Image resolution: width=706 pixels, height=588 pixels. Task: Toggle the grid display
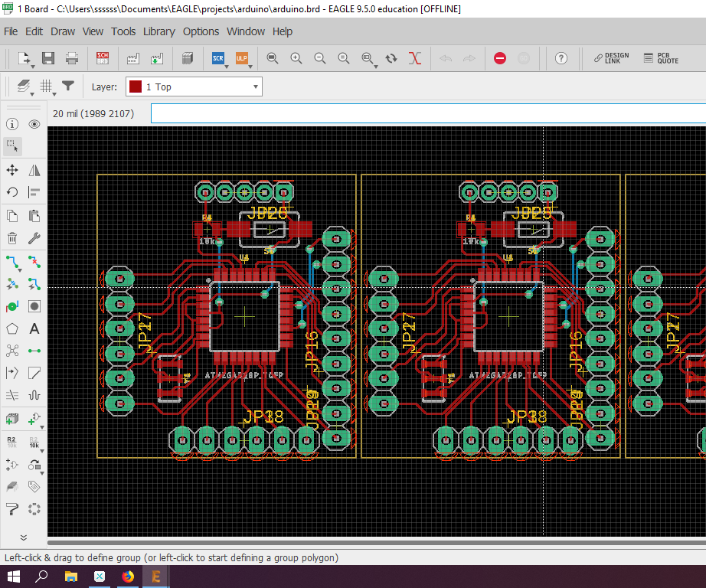click(x=47, y=86)
